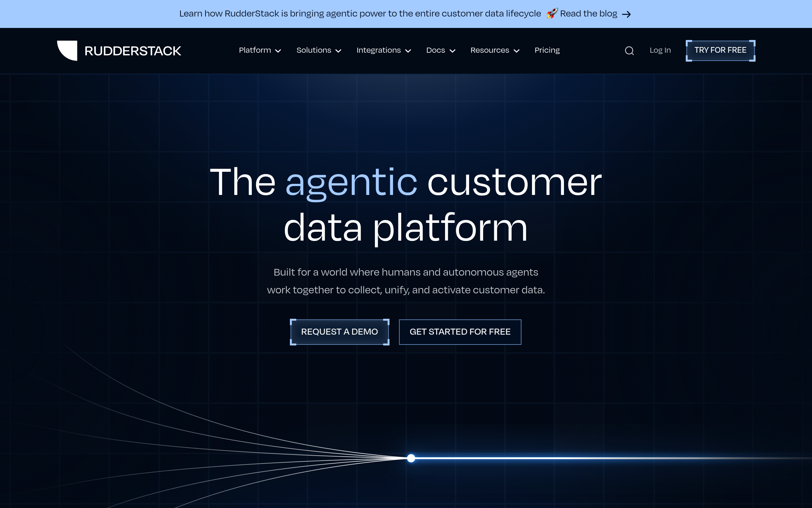This screenshot has height=508, width=812.
Task: Click the rocket emoji in the banner
Action: [552, 13]
